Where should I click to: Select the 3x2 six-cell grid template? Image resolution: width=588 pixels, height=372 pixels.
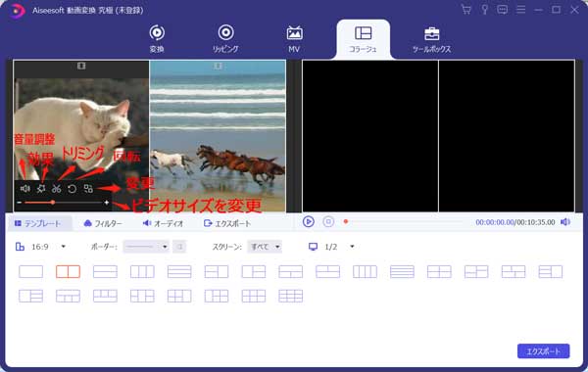(x=254, y=296)
